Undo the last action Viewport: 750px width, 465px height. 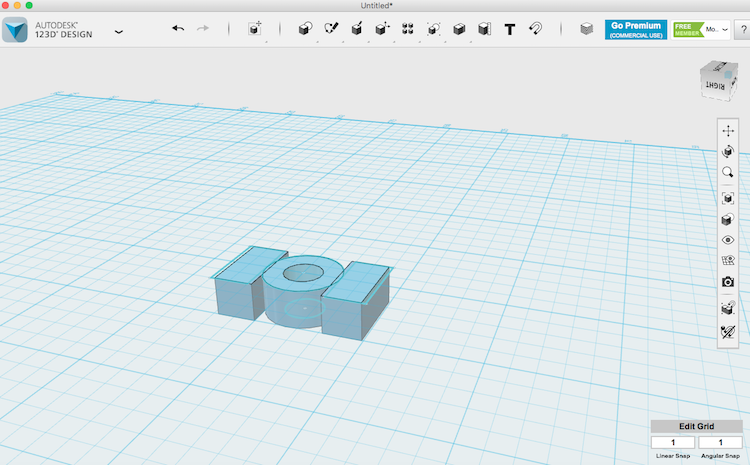[178, 29]
